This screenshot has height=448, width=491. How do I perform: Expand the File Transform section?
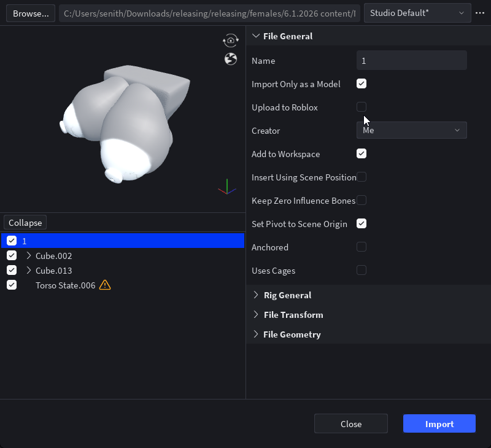coord(256,315)
